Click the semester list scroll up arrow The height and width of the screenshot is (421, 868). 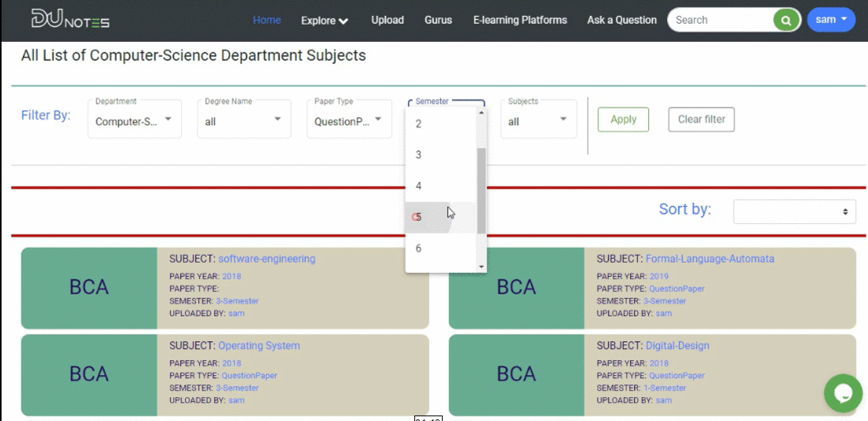coord(481,112)
